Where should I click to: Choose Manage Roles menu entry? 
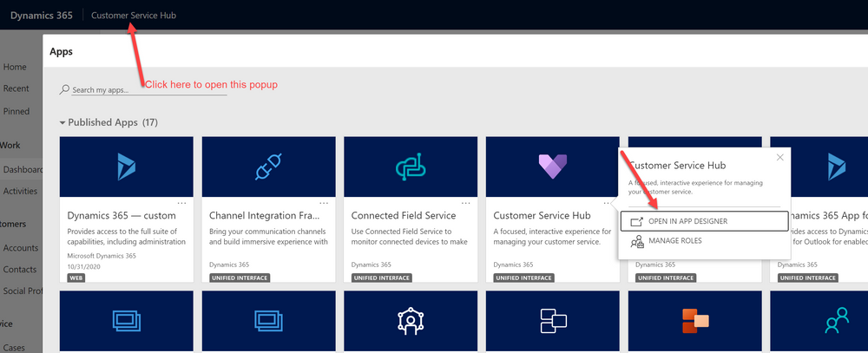pos(704,241)
